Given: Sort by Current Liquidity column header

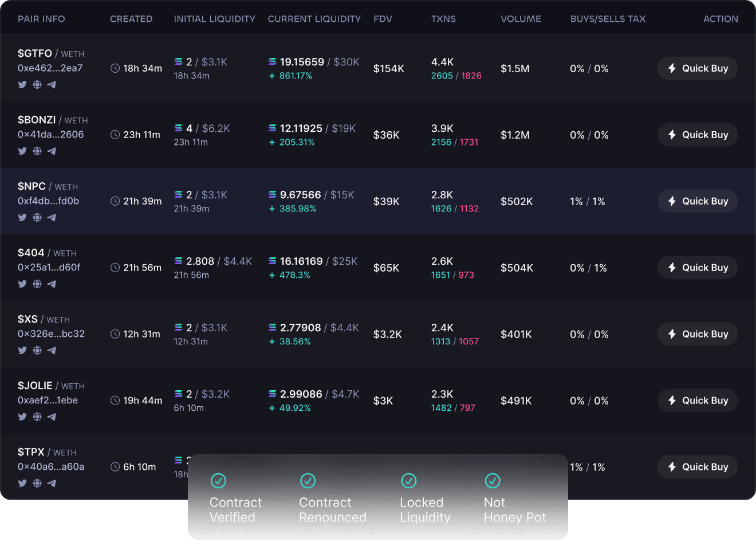Looking at the screenshot, I should [x=314, y=19].
